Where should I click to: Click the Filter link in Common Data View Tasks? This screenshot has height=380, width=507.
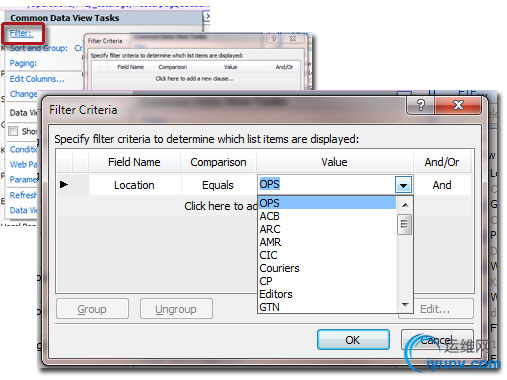[x=21, y=33]
